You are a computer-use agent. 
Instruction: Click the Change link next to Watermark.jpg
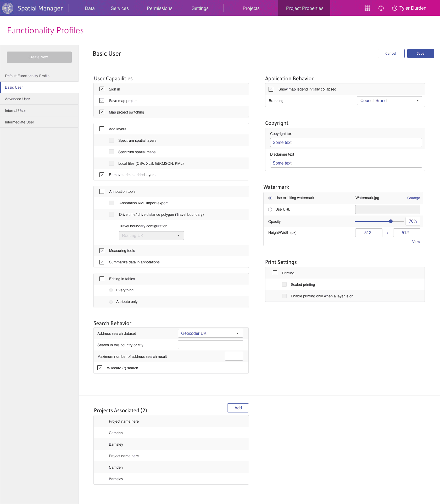tap(413, 198)
